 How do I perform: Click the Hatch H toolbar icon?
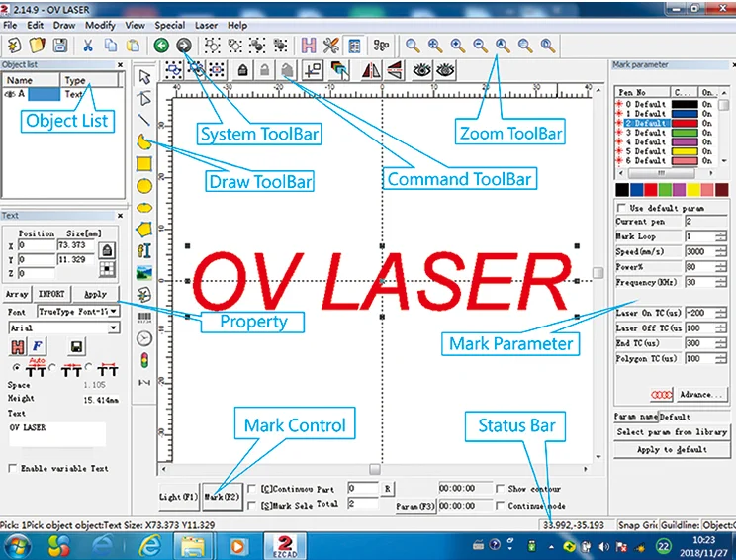coord(309,46)
